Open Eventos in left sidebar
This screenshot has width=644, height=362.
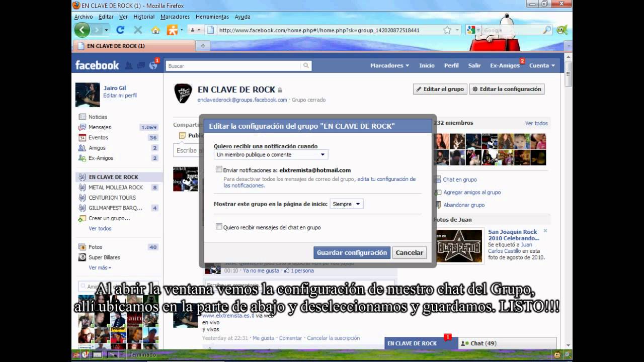tap(98, 137)
